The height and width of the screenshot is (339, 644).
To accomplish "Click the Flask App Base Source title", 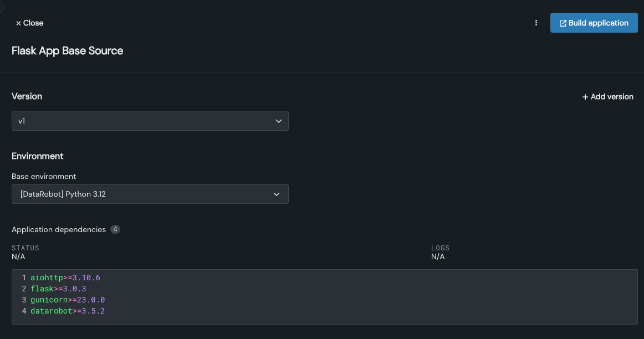I will point(68,51).
